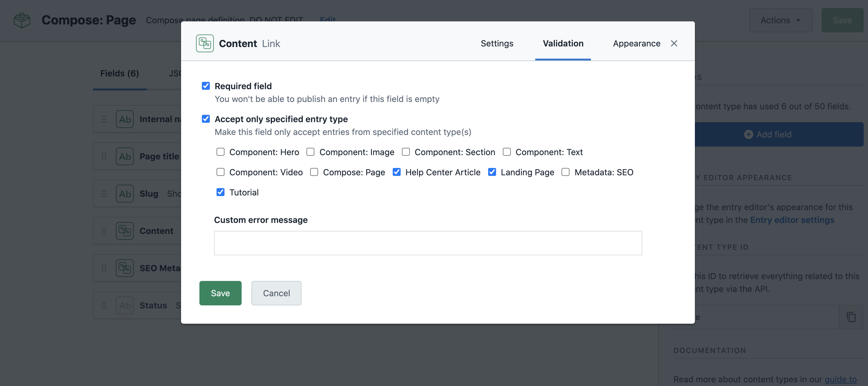Open the Actions dropdown menu
Image resolution: width=868 pixels, height=386 pixels.
[x=781, y=20]
